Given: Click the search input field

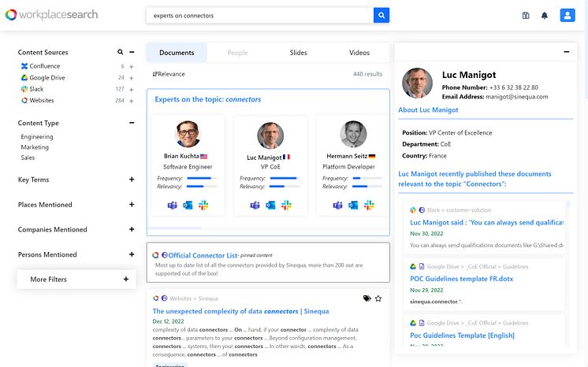Looking at the screenshot, I should coord(260,16).
